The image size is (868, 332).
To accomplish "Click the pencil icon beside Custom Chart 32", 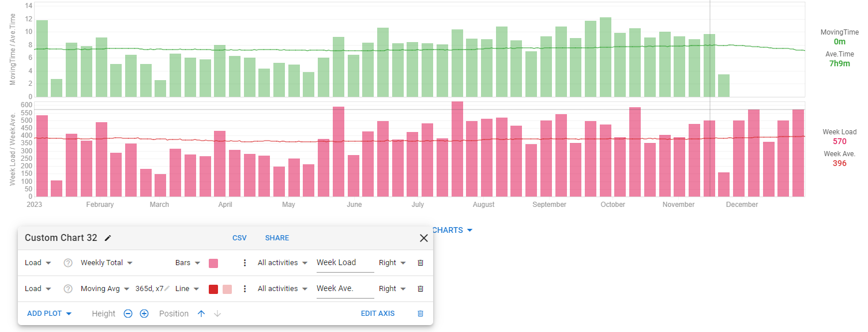I will 108,238.
